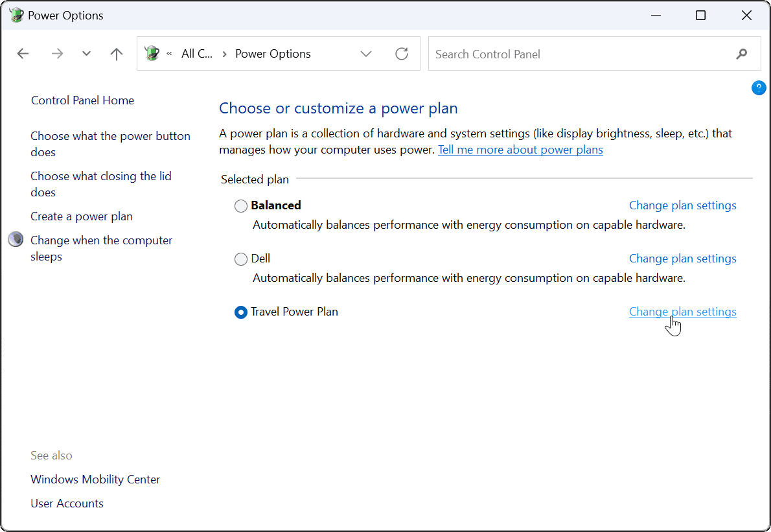Click the forward navigation arrow
Screen dimensions: 771x532
57,54
